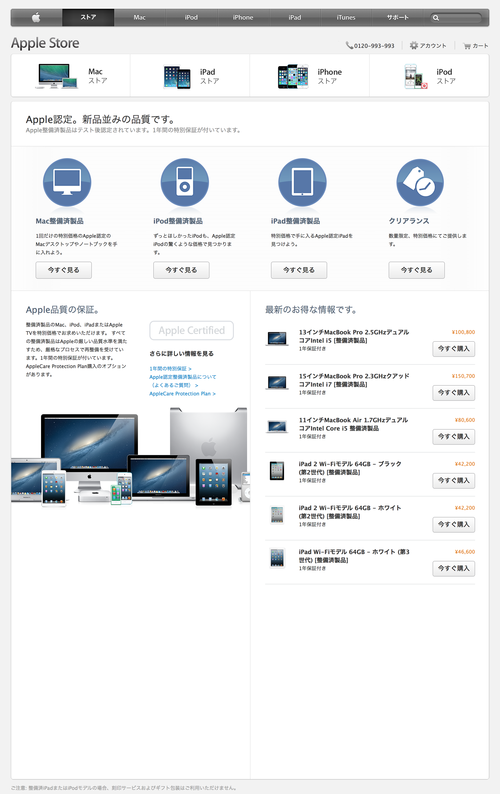Click Mac整備済製品 heading
500x794 pixels.
59,221
